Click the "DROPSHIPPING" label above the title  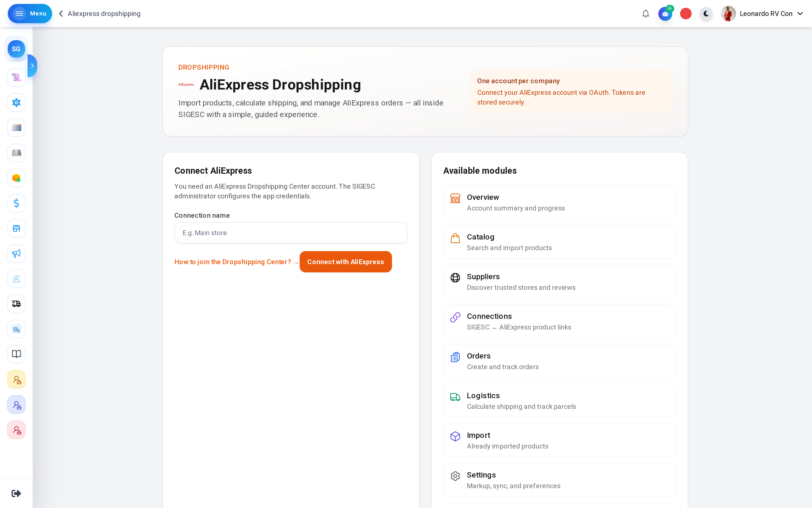pyautogui.click(x=204, y=67)
